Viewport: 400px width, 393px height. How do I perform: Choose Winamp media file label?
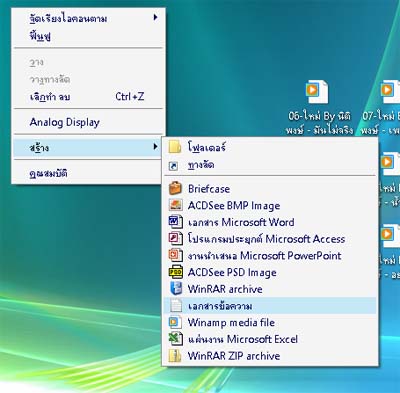231,322
